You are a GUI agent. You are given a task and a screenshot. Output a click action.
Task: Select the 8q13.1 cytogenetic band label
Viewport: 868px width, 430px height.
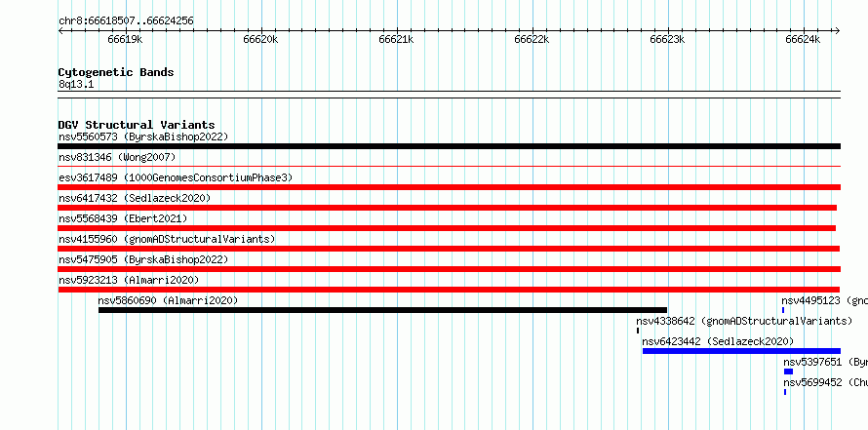pyautogui.click(x=76, y=84)
